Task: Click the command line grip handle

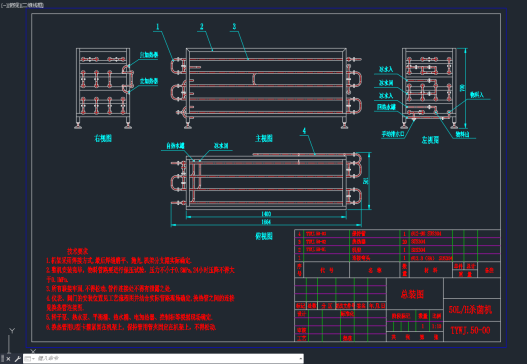Action: (3, 359)
